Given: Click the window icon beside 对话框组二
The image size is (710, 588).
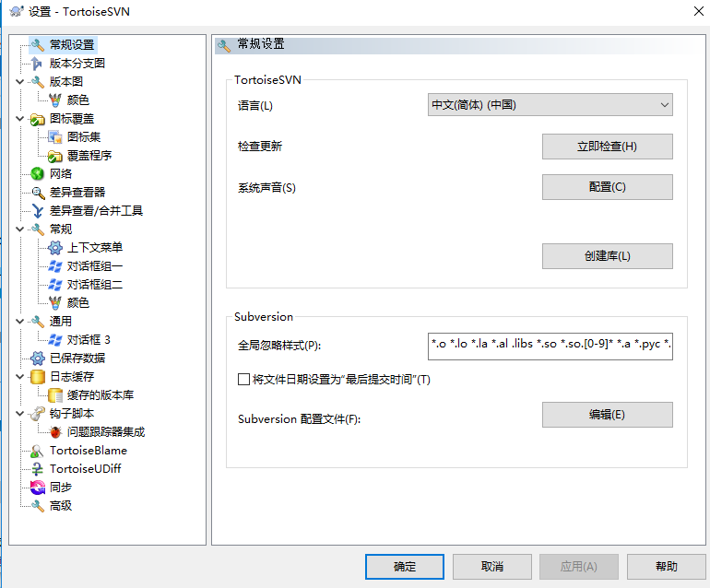Looking at the screenshot, I should click(54, 285).
